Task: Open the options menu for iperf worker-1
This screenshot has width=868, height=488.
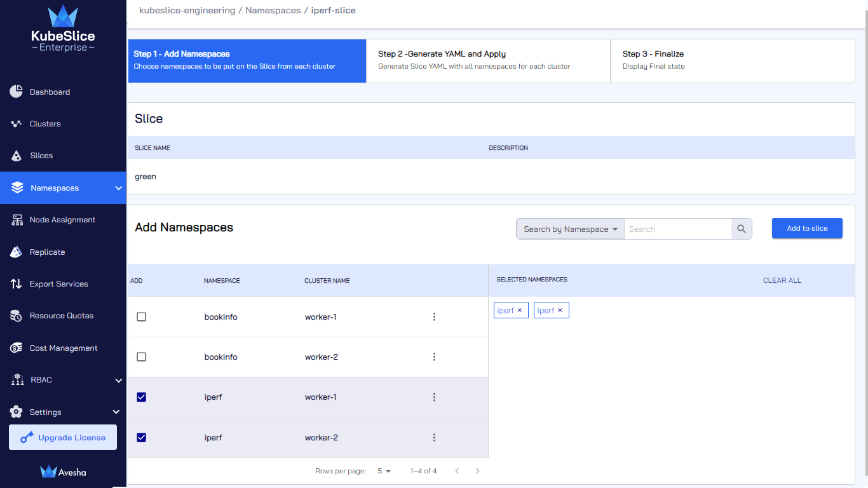Action: click(x=434, y=397)
